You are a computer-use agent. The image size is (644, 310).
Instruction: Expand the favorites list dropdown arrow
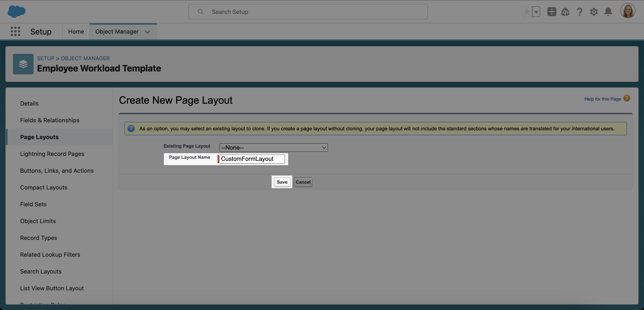tap(536, 12)
